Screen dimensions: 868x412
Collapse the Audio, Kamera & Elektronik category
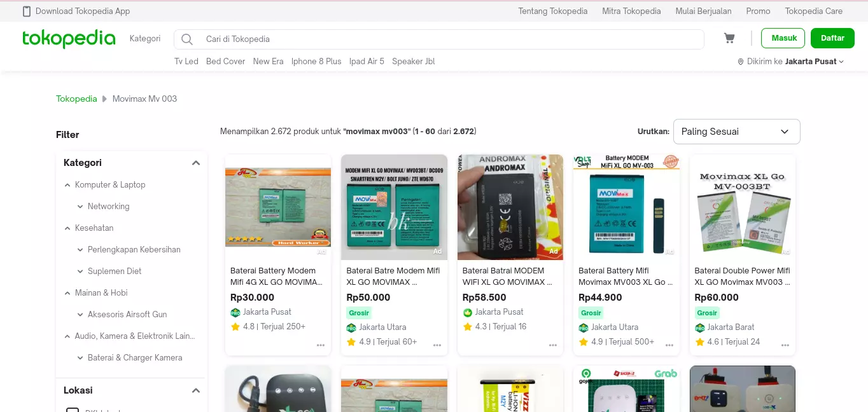(67, 336)
